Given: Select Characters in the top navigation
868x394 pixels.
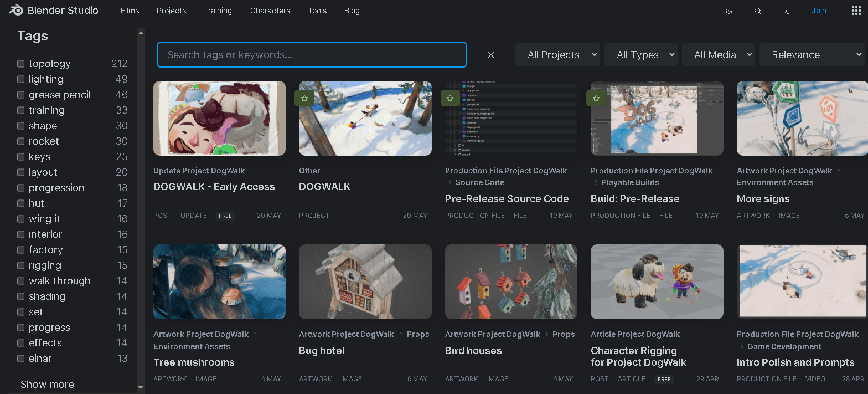Looking at the screenshot, I should pyautogui.click(x=270, y=11).
